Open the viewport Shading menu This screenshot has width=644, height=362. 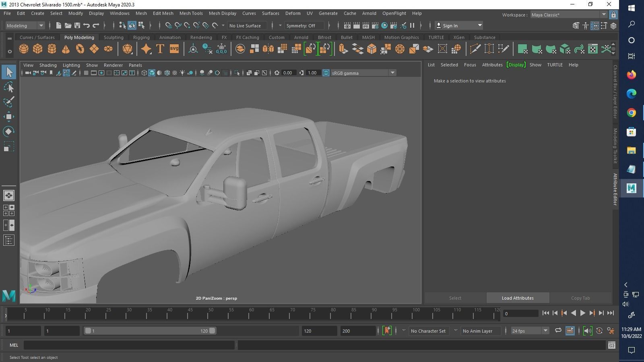pyautogui.click(x=48, y=65)
